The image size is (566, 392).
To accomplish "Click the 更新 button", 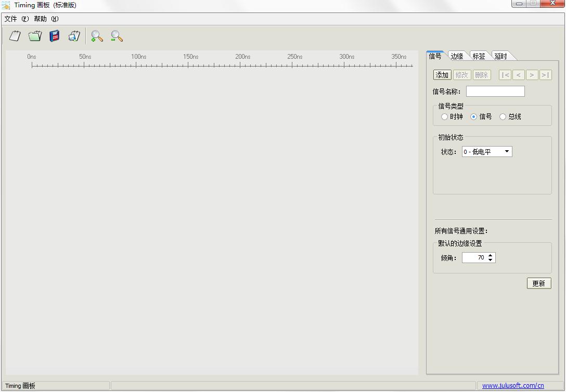I will coord(539,283).
